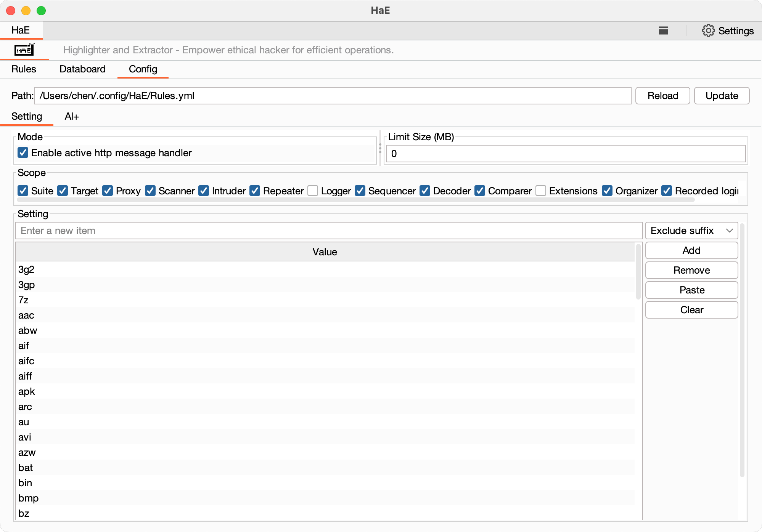Click the Update button
This screenshot has height=532, width=762.
(722, 96)
